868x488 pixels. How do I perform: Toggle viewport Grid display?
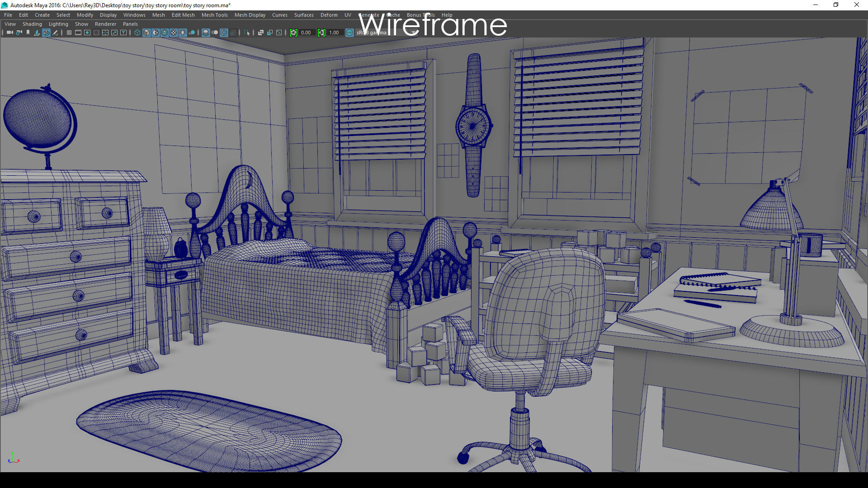(x=69, y=33)
